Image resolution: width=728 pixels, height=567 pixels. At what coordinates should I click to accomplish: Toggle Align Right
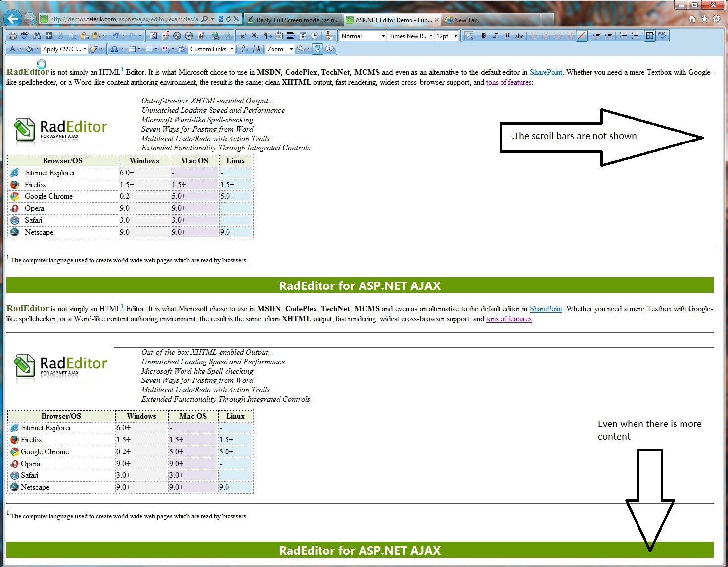click(x=558, y=36)
